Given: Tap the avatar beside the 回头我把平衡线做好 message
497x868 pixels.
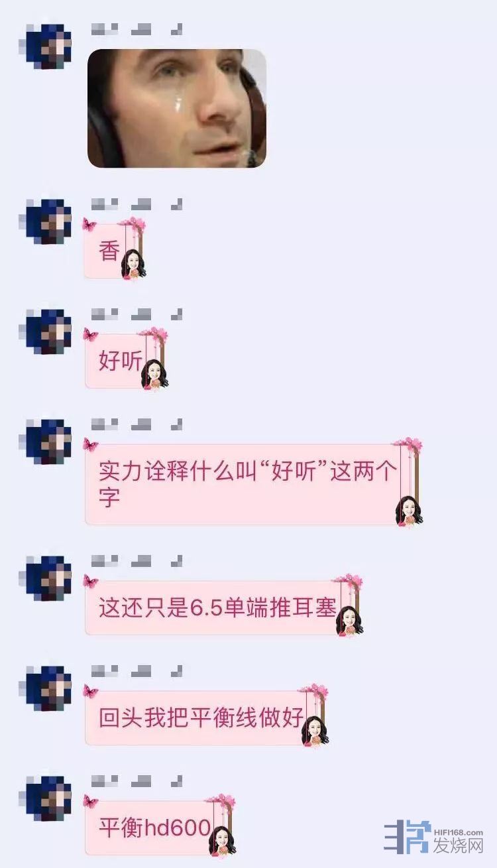Looking at the screenshot, I should [49, 688].
